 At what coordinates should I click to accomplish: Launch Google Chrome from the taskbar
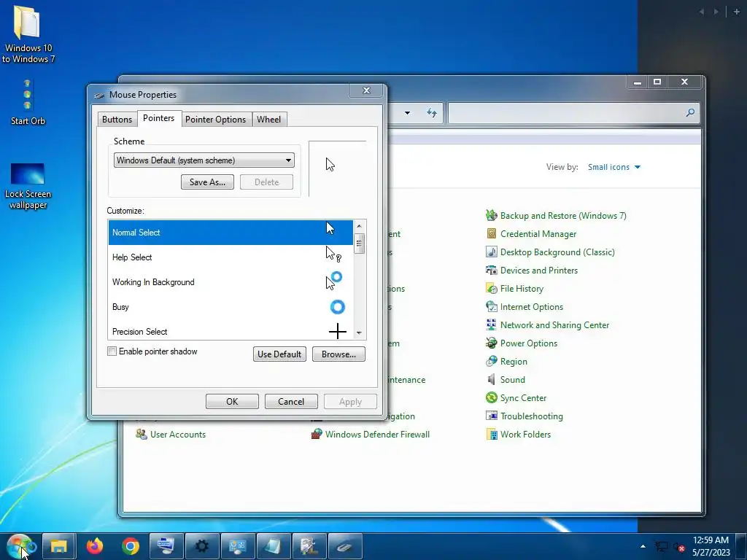[131, 545]
